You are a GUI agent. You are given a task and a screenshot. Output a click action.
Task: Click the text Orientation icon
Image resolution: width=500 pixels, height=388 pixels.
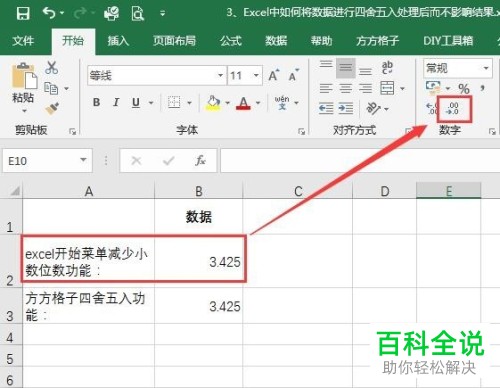point(373,108)
